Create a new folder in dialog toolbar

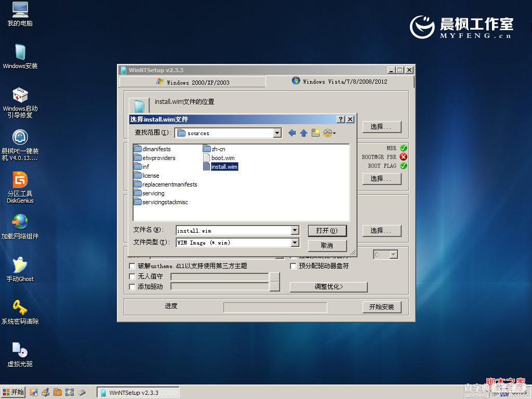click(x=315, y=132)
